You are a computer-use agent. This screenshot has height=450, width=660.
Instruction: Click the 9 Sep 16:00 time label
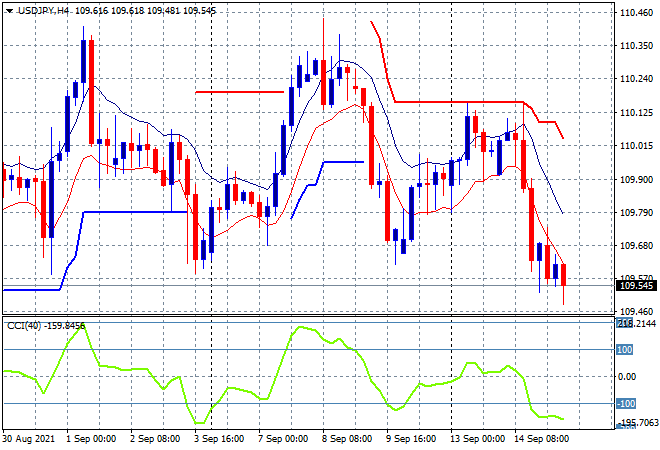pyautogui.click(x=411, y=439)
